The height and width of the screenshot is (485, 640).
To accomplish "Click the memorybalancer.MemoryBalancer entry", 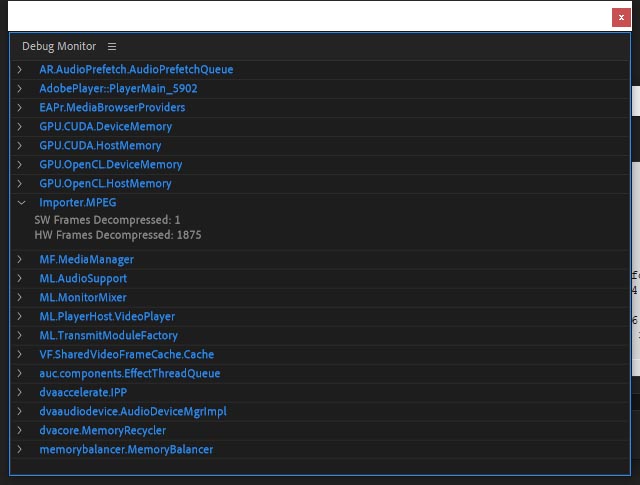I will point(126,450).
